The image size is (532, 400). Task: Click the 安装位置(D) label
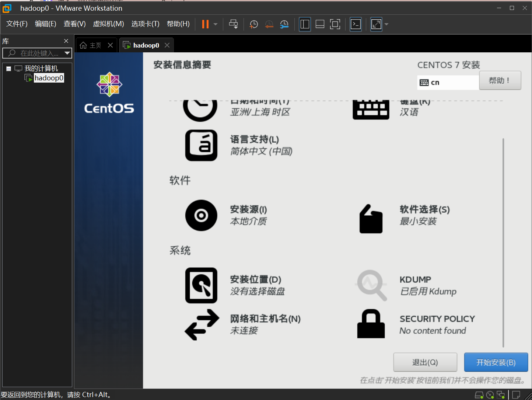[256, 279]
